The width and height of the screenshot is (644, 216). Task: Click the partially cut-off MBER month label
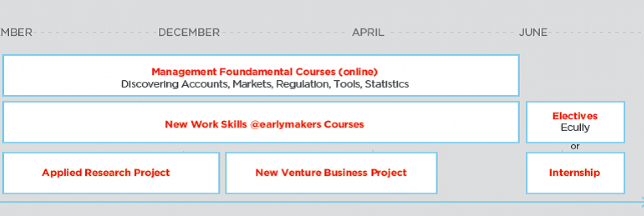(16, 32)
